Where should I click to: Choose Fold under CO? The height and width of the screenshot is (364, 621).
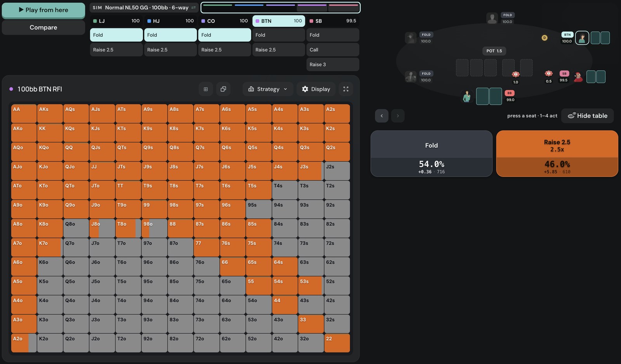[224, 35]
